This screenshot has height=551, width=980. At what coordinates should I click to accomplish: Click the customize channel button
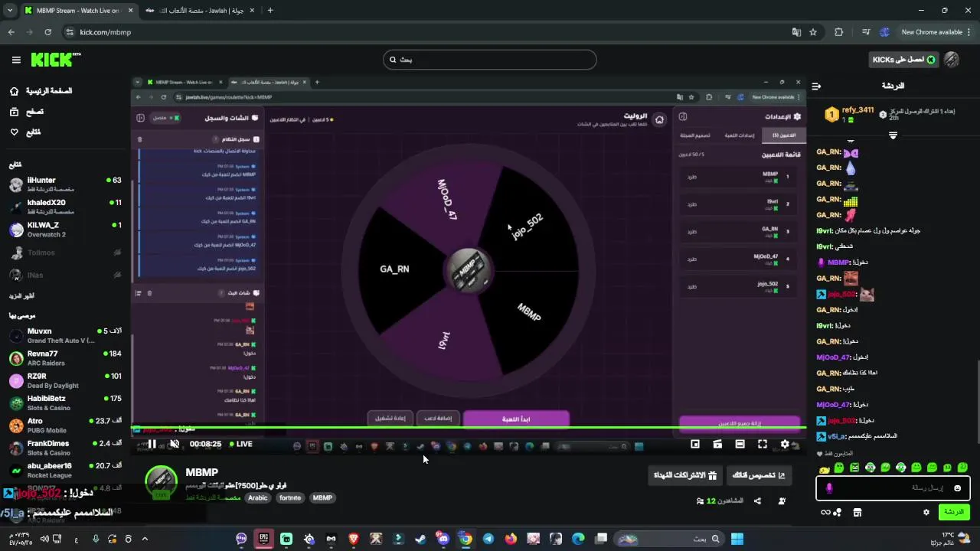tap(759, 475)
